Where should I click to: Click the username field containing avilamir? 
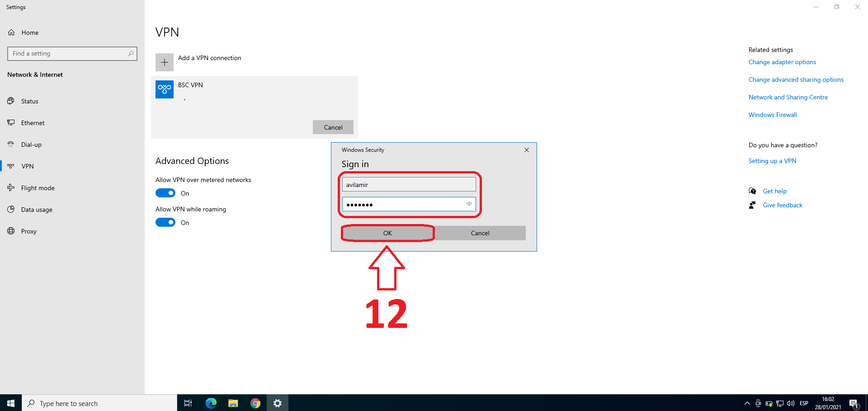pyautogui.click(x=409, y=185)
